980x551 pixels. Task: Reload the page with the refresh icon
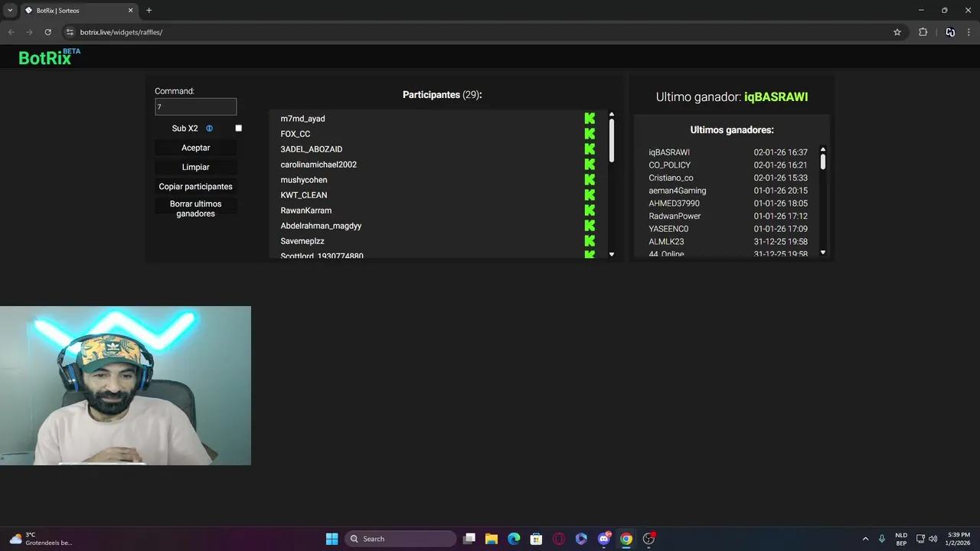47,32
